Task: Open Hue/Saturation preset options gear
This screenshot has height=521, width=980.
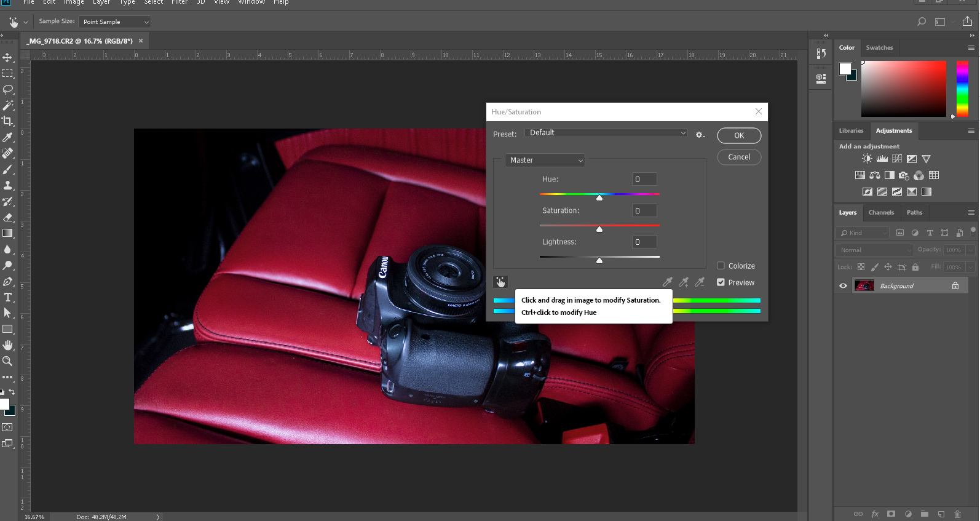Action: click(700, 134)
